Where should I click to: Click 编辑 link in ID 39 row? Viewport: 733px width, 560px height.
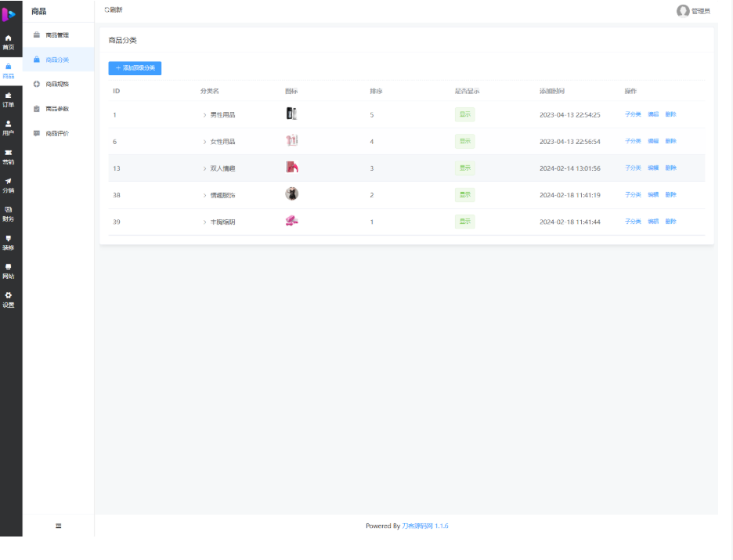(653, 222)
